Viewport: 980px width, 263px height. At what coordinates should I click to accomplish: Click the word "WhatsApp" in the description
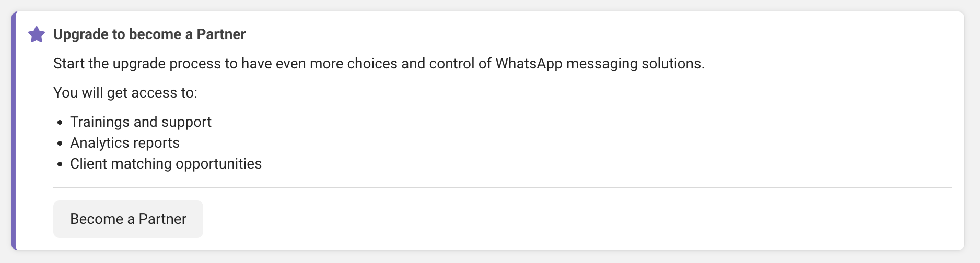point(528,64)
